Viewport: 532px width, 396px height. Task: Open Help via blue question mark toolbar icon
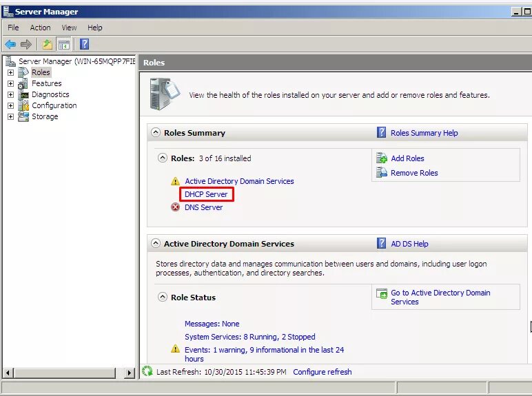(84, 44)
